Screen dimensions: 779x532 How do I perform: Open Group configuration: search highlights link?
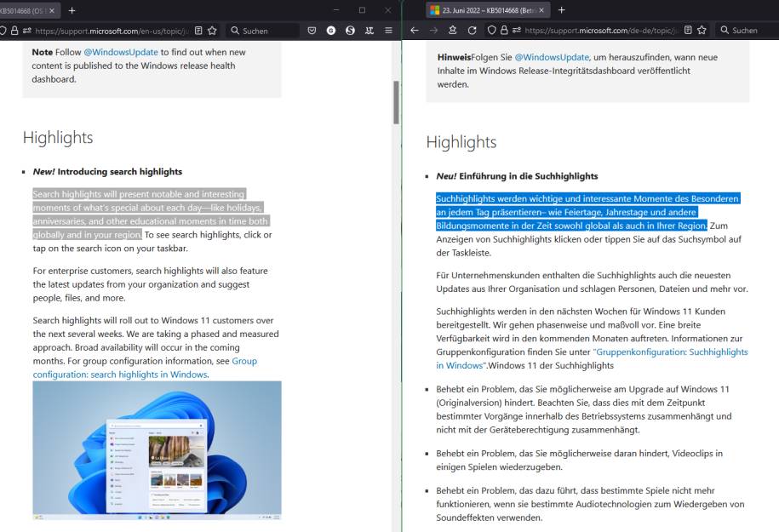click(x=145, y=368)
